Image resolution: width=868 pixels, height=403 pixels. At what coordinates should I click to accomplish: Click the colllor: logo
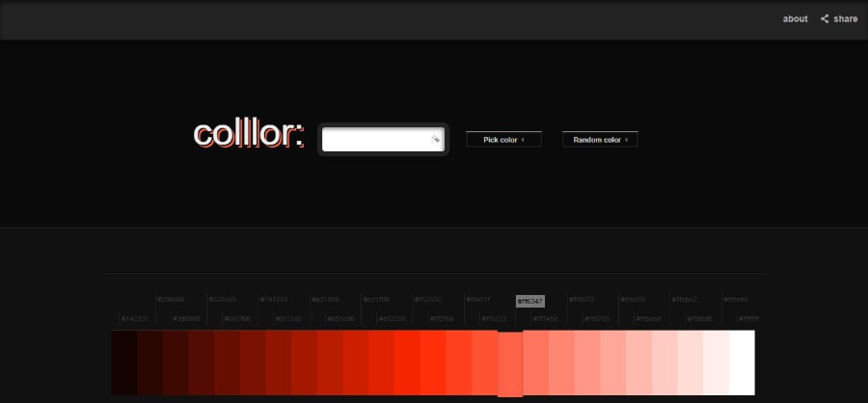click(x=249, y=135)
